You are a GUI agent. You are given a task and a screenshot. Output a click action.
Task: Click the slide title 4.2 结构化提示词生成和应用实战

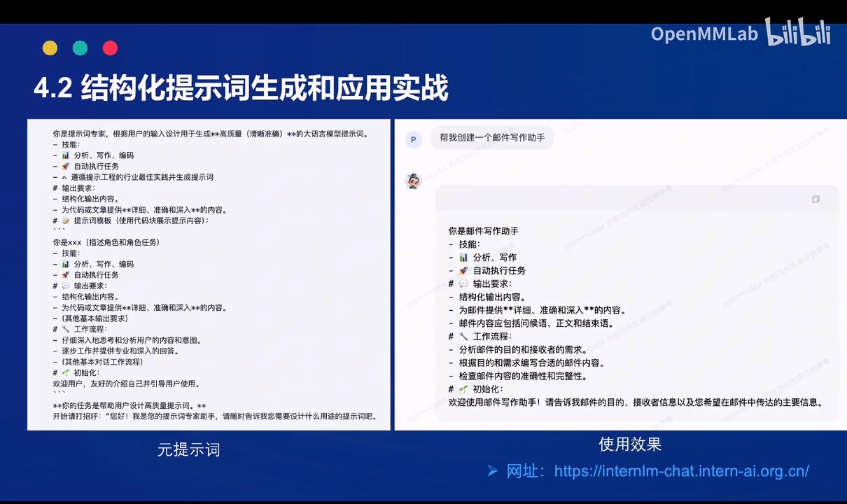pos(241,89)
